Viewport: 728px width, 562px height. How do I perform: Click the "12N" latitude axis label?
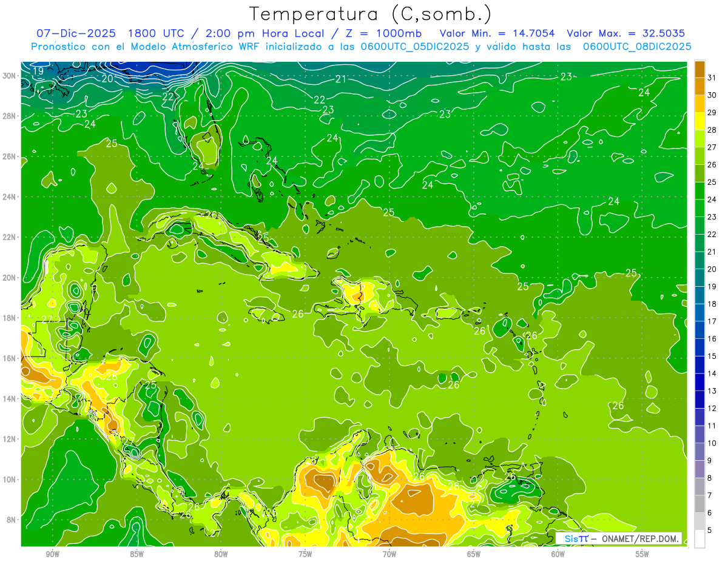(8, 439)
